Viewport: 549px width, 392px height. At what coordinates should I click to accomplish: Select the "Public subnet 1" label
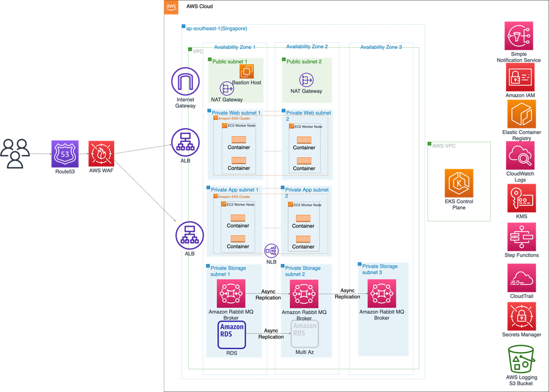[230, 62]
